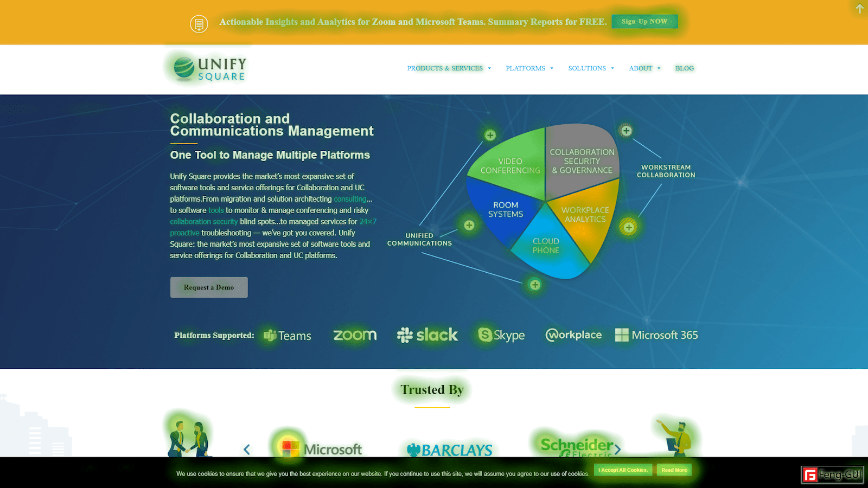
Task: Click the plus icon below Cloud Phone
Action: tap(535, 285)
